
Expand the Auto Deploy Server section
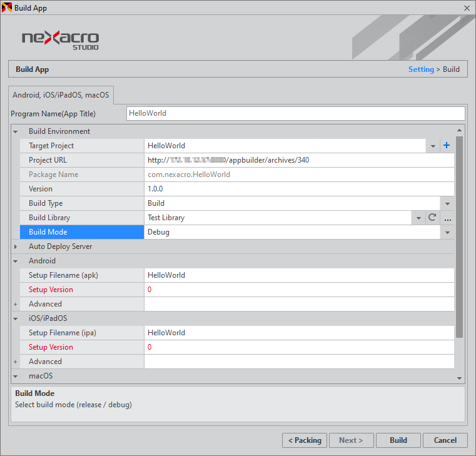16,246
